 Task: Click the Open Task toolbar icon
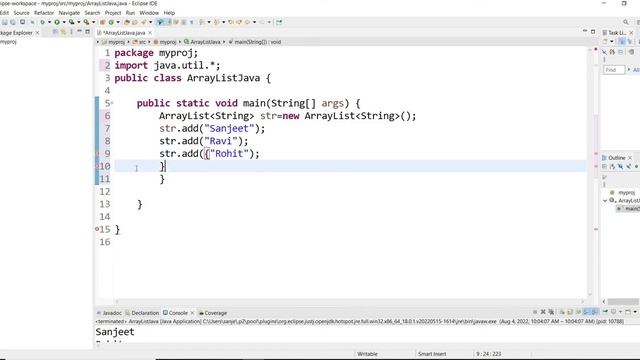coord(135,22)
